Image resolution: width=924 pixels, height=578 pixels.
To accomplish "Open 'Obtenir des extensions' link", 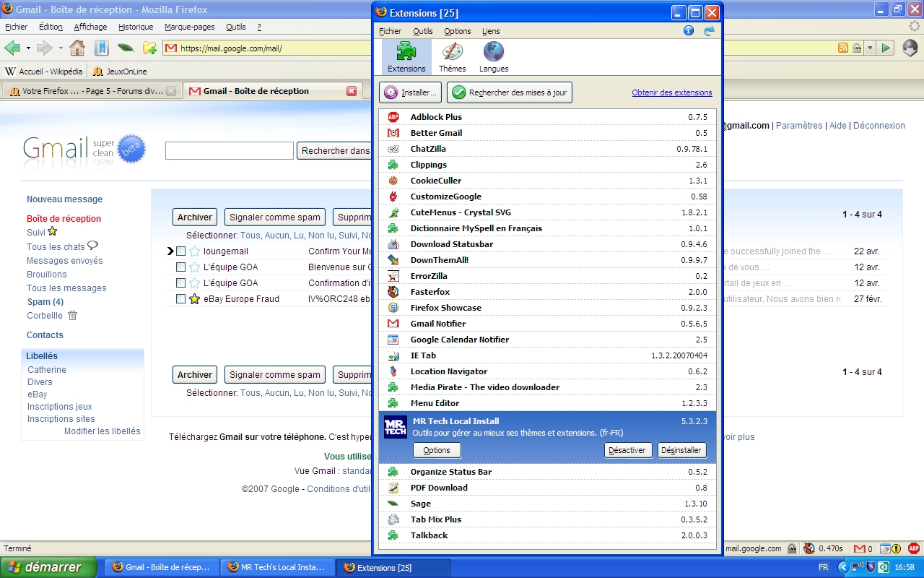I will click(x=672, y=92).
